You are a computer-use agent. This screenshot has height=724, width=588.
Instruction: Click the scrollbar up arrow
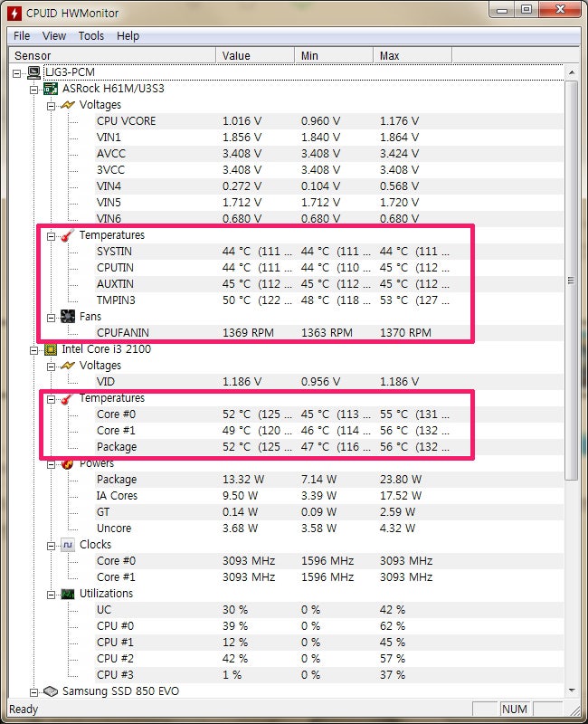(572, 72)
